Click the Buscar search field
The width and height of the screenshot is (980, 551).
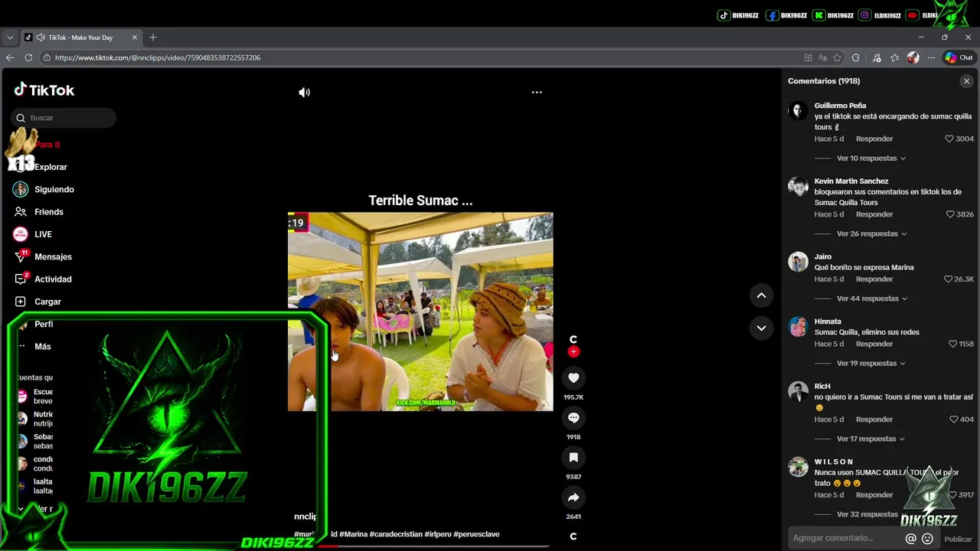(x=64, y=118)
